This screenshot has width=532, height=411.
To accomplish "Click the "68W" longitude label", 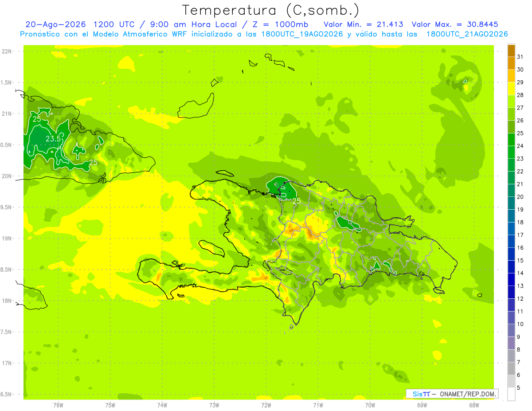I will tap(473, 405).
